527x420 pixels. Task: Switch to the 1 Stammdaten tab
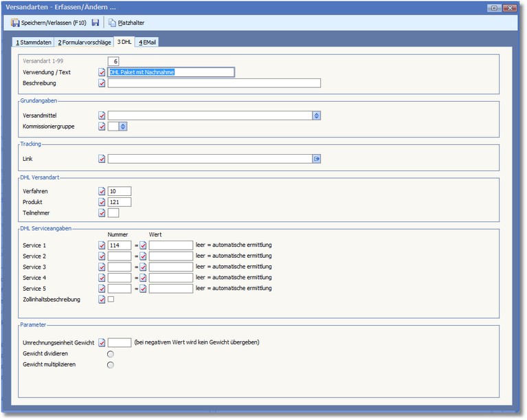34,43
